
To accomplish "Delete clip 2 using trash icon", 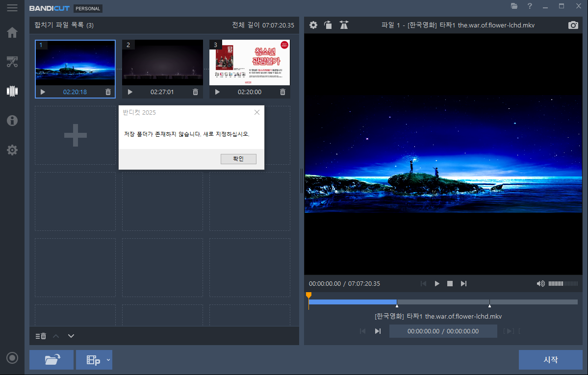I will pos(195,92).
